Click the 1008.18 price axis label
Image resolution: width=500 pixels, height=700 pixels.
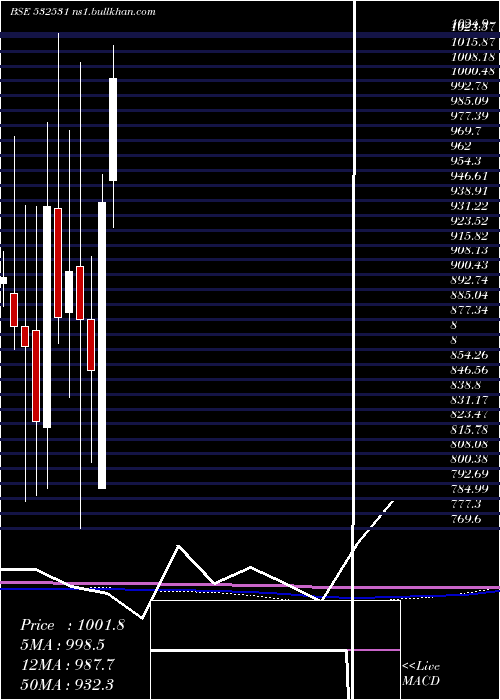click(x=473, y=57)
